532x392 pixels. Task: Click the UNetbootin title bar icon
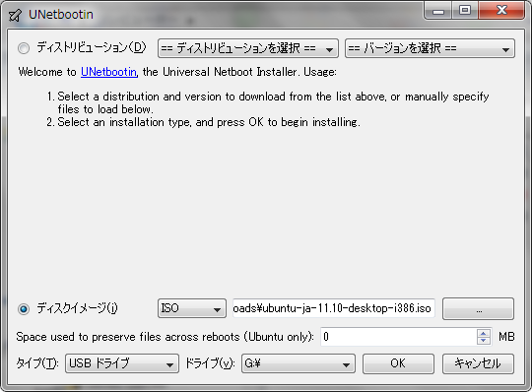click(x=15, y=15)
